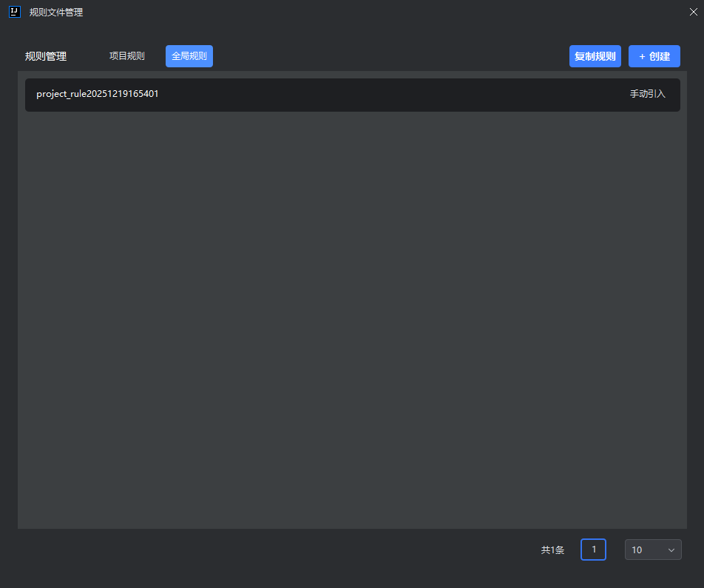Open the project_rule20251219165401 rule name
This screenshot has width=704, height=588.
[98, 94]
